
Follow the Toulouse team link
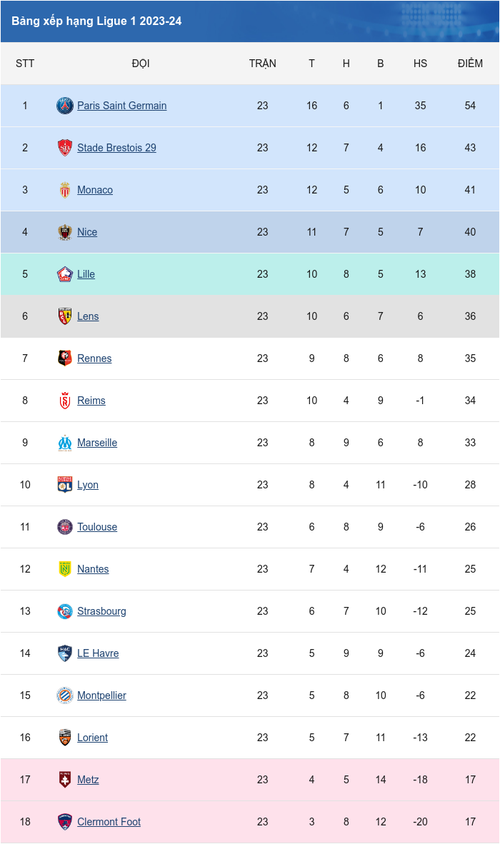97,527
